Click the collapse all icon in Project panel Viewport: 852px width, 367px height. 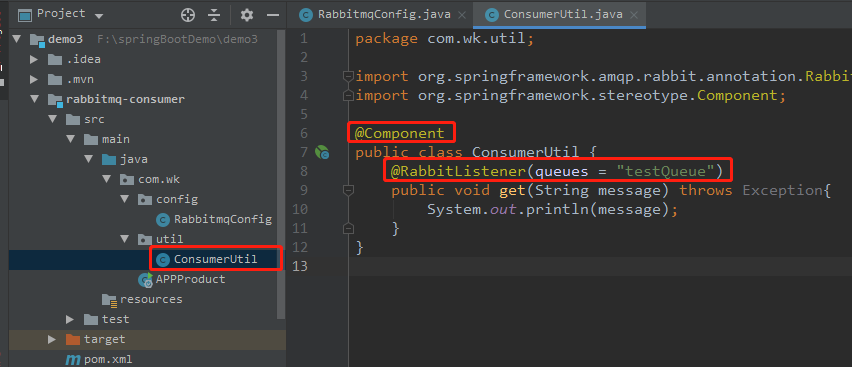pyautogui.click(x=215, y=15)
